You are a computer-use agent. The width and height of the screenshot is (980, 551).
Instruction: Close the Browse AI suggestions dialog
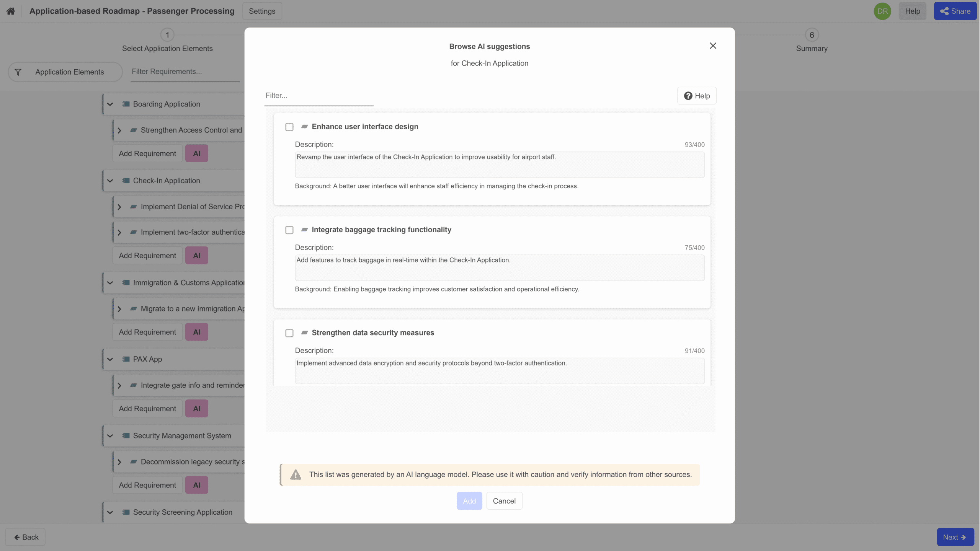712,46
